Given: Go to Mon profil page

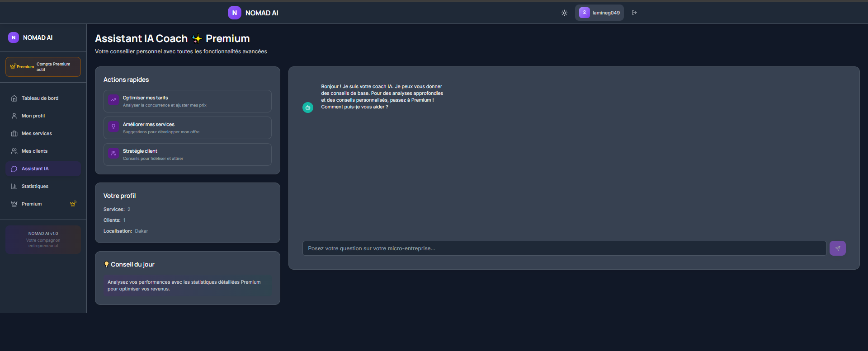Looking at the screenshot, I should click(x=43, y=116).
